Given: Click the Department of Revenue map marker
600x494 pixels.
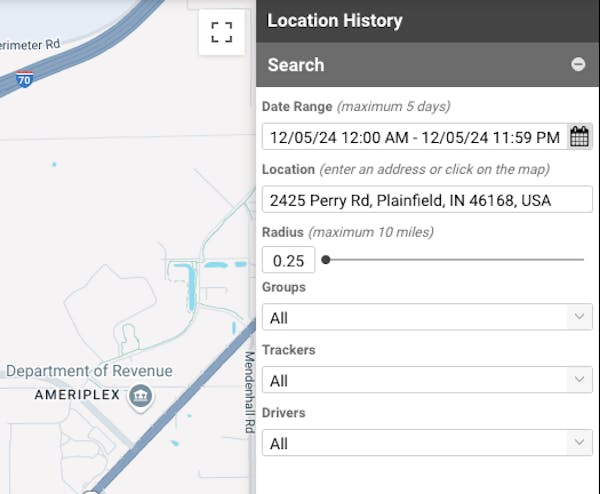Looking at the screenshot, I should pos(141,394).
